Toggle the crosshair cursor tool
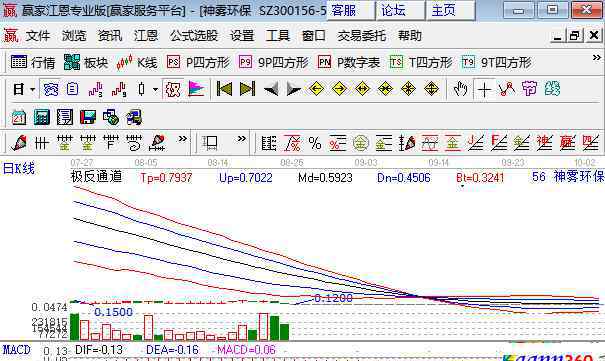The width and height of the screenshot is (605, 361). [x=484, y=89]
